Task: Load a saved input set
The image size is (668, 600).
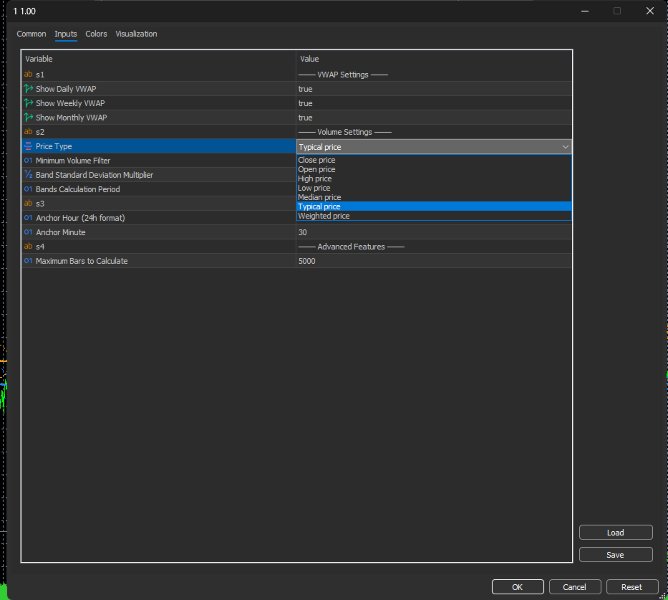Action: click(616, 533)
